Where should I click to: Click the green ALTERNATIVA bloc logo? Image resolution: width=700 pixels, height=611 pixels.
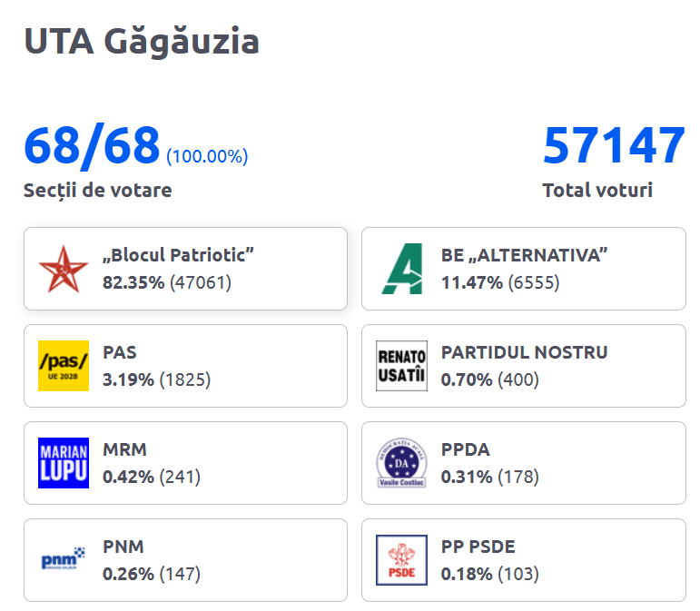coord(401,269)
